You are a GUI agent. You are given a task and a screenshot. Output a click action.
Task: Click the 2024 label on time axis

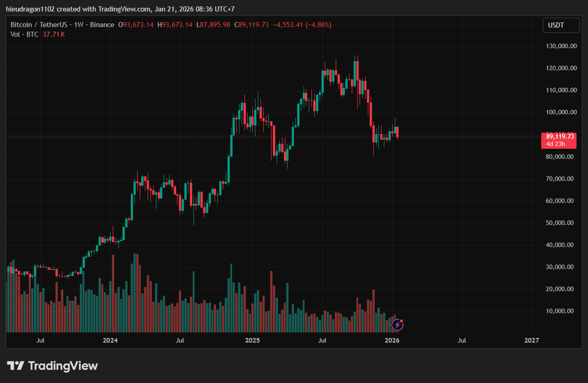pyautogui.click(x=110, y=341)
